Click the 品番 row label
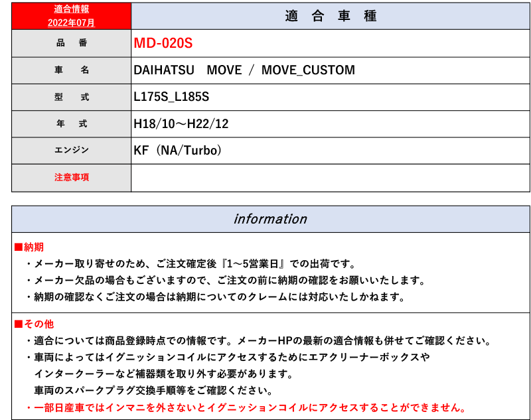This screenshot has width=531, height=420. click(72, 43)
